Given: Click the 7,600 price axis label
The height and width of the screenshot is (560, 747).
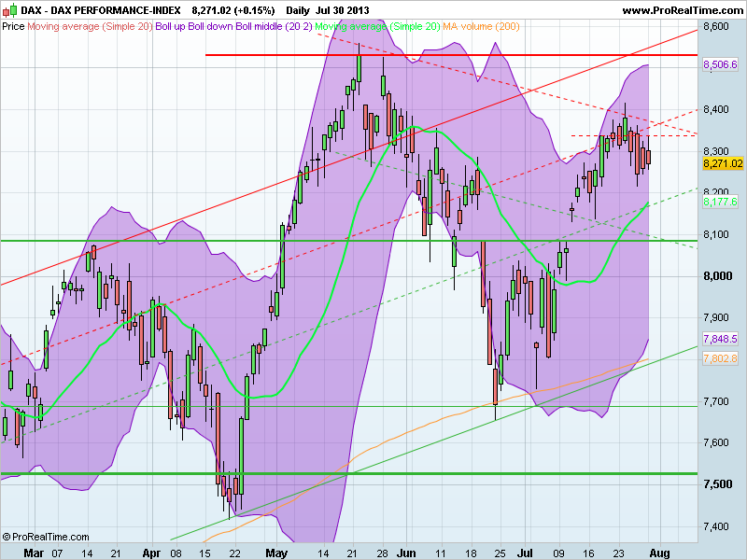Looking at the screenshot, I should tap(716, 442).
